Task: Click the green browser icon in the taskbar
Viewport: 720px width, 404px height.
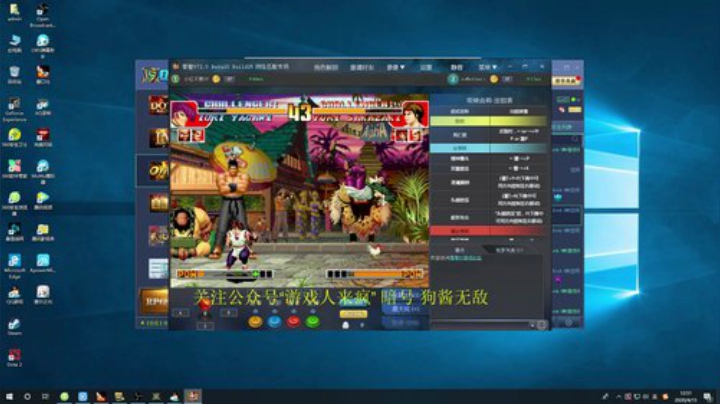Action: [64, 396]
